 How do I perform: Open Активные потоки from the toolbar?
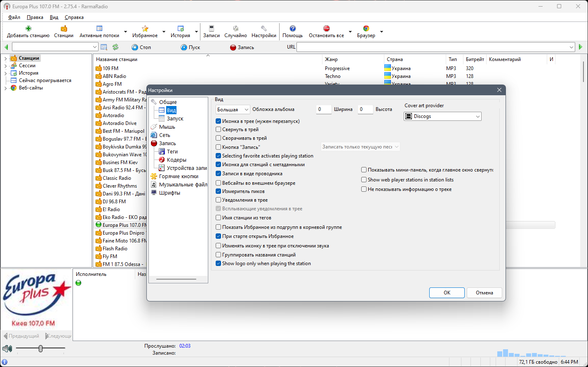click(99, 32)
